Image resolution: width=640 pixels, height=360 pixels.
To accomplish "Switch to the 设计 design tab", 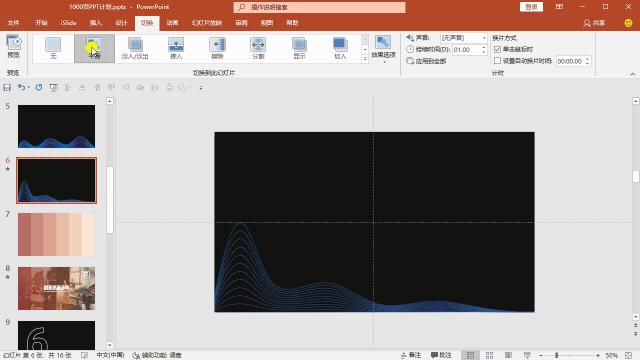I will click(121, 23).
